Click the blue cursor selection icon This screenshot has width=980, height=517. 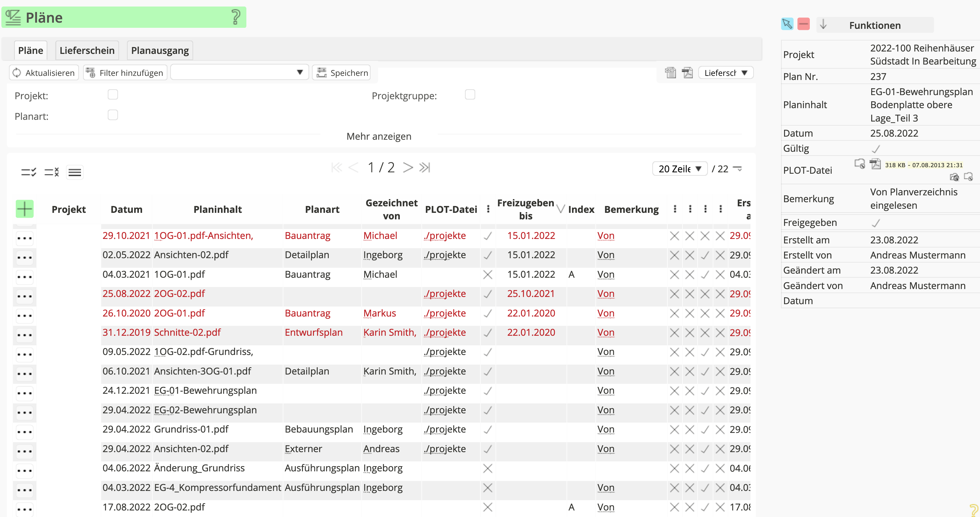coord(787,24)
